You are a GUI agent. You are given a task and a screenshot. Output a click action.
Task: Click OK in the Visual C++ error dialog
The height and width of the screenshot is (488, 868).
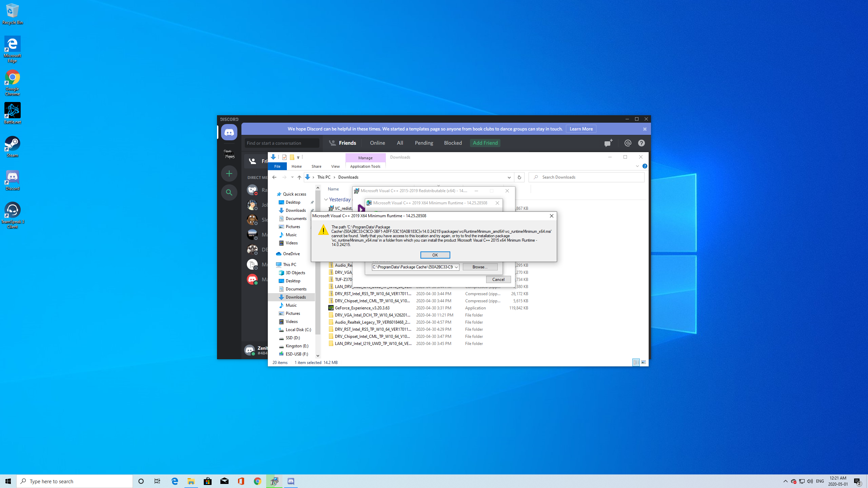pyautogui.click(x=435, y=255)
